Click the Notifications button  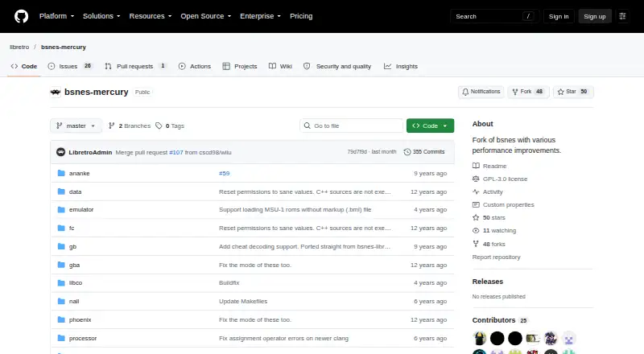pos(481,92)
